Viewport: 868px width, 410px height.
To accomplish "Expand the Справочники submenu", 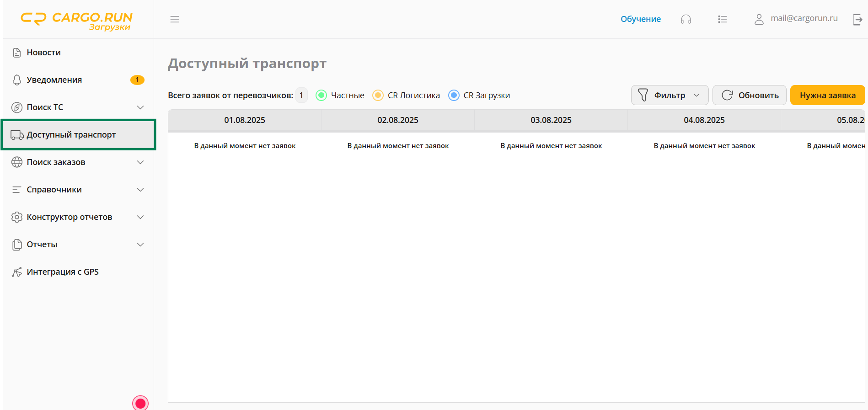I will click(140, 190).
